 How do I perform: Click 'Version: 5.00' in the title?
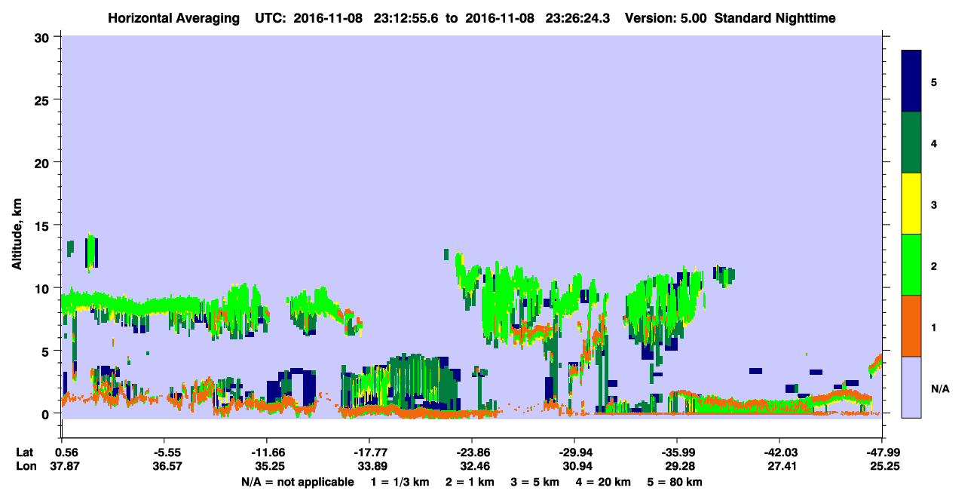click(x=666, y=17)
